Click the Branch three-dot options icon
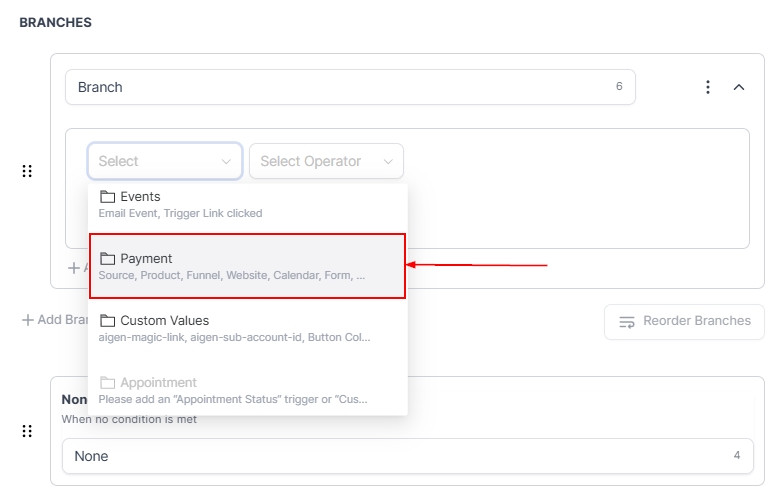 click(708, 87)
